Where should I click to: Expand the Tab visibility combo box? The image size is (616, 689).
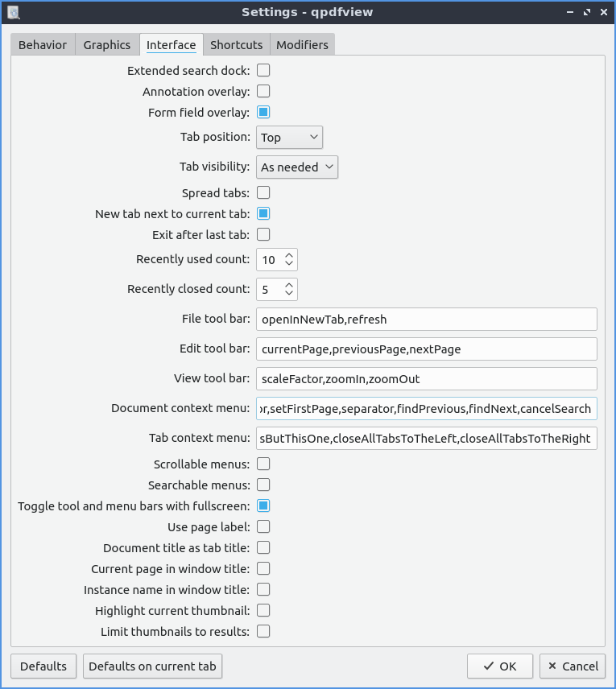[297, 167]
